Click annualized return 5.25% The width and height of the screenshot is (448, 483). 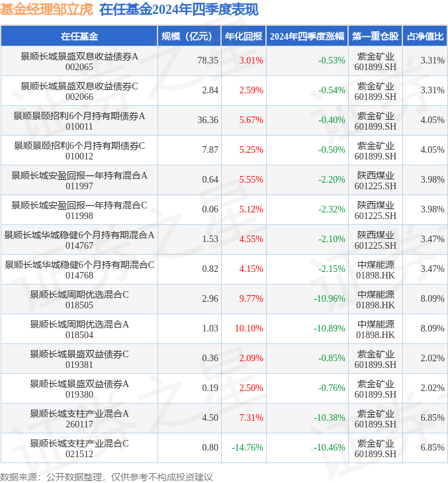[x=251, y=150]
